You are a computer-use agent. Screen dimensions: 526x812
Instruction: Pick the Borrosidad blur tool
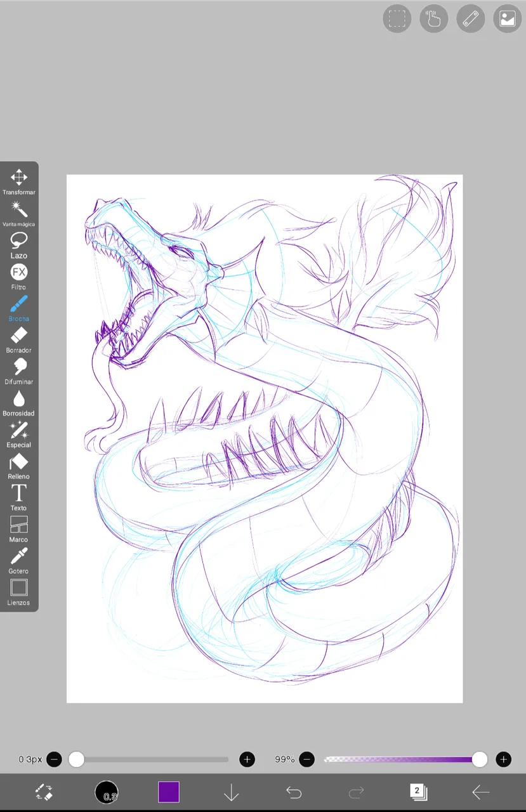coord(18,403)
